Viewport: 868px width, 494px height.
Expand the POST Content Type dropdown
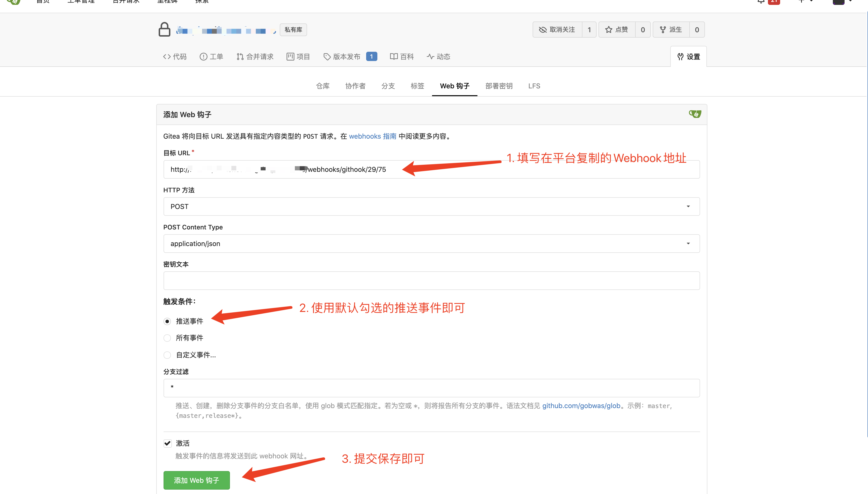[x=431, y=244]
